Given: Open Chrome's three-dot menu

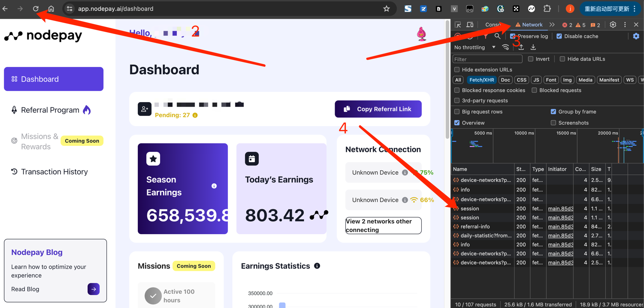Looking at the screenshot, I should pyautogui.click(x=635, y=9).
